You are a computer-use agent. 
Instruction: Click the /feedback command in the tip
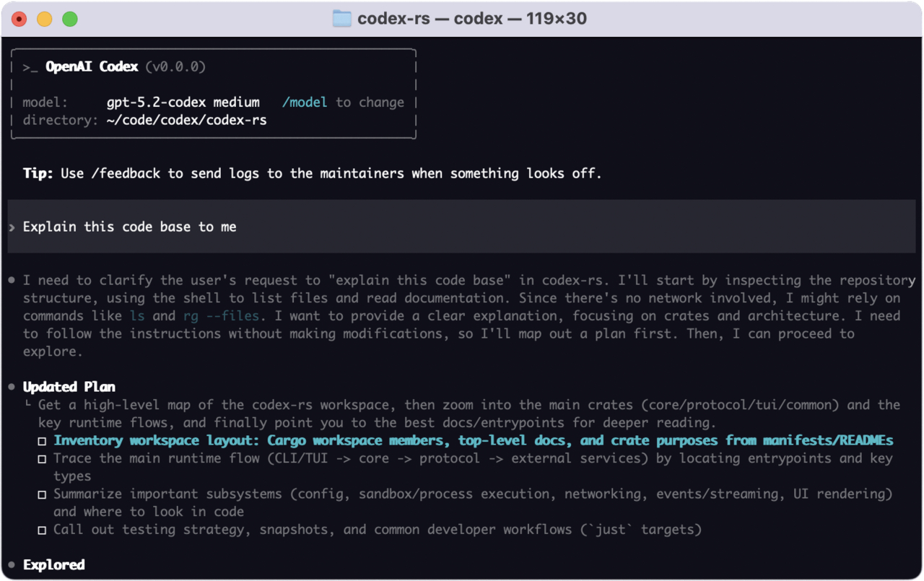[126, 173]
